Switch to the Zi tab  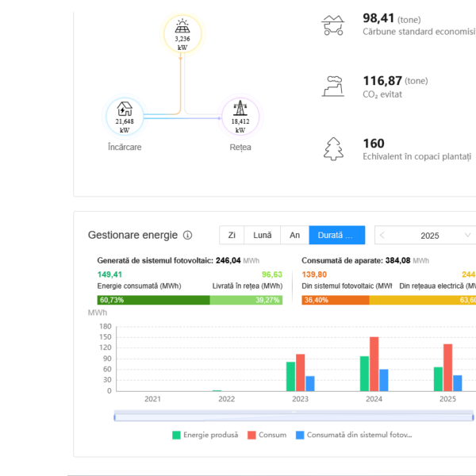tap(232, 236)
